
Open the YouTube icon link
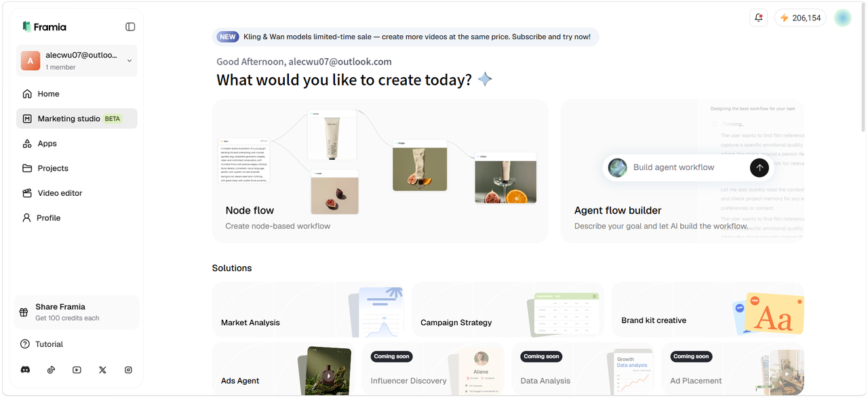tap(77, 370)
